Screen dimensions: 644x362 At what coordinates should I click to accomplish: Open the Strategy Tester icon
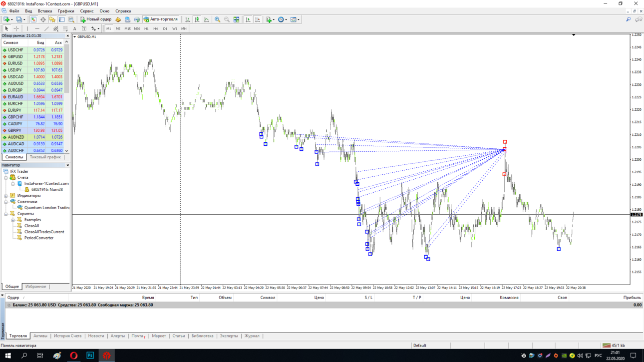pos(71,19)
